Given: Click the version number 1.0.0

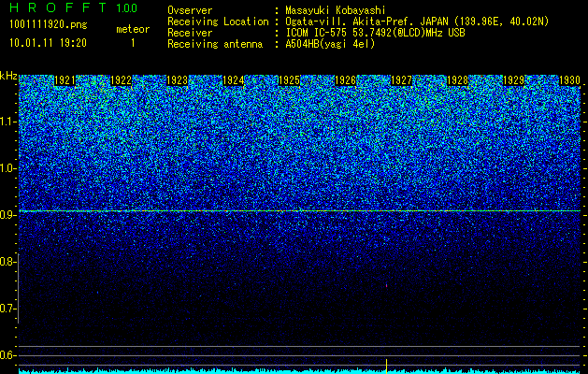Looking at the screenshot, I should click(x=127, y=7).
